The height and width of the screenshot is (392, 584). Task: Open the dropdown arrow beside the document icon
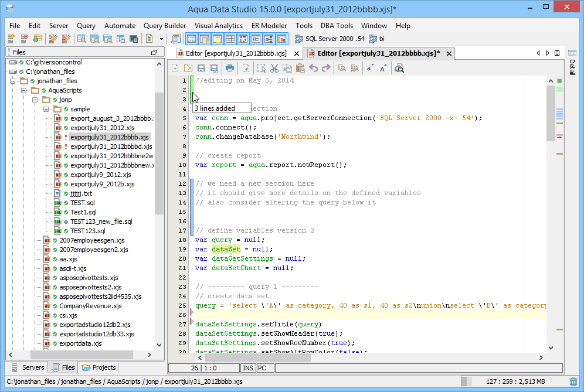[x=161, y=38]
